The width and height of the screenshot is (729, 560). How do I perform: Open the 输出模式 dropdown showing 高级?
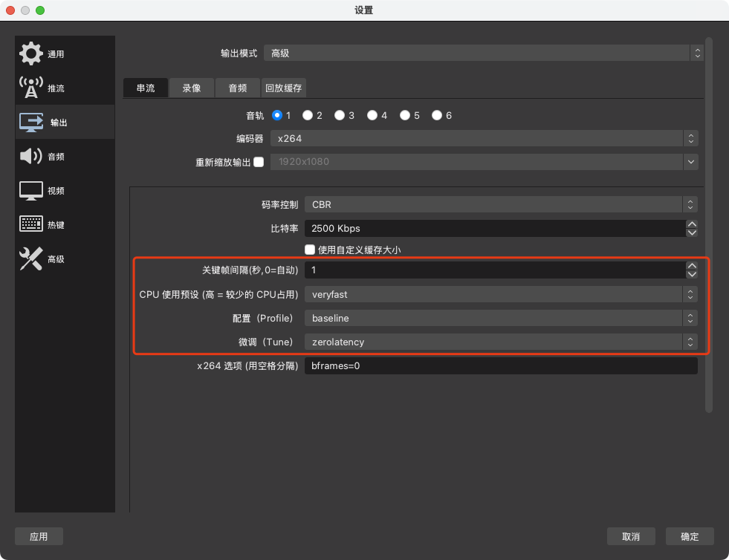pyautogui.click(x=484, y=53)
